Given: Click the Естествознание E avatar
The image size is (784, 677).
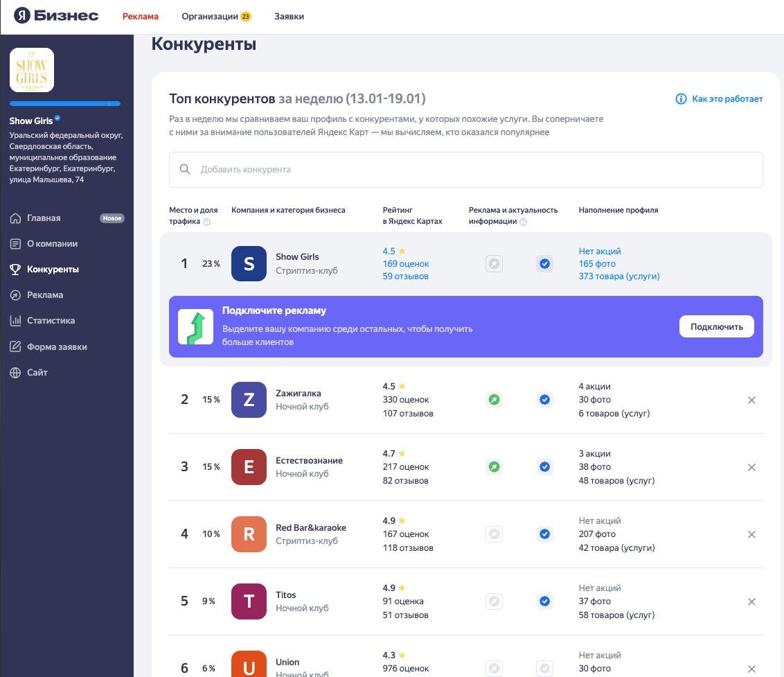Looking at the screenshot, I should pos(249,467).
